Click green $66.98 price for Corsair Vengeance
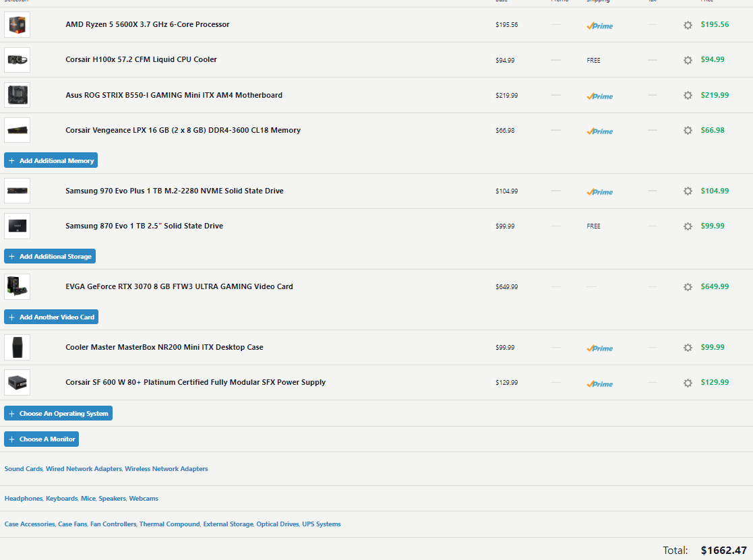 click(x=713, y=130)
